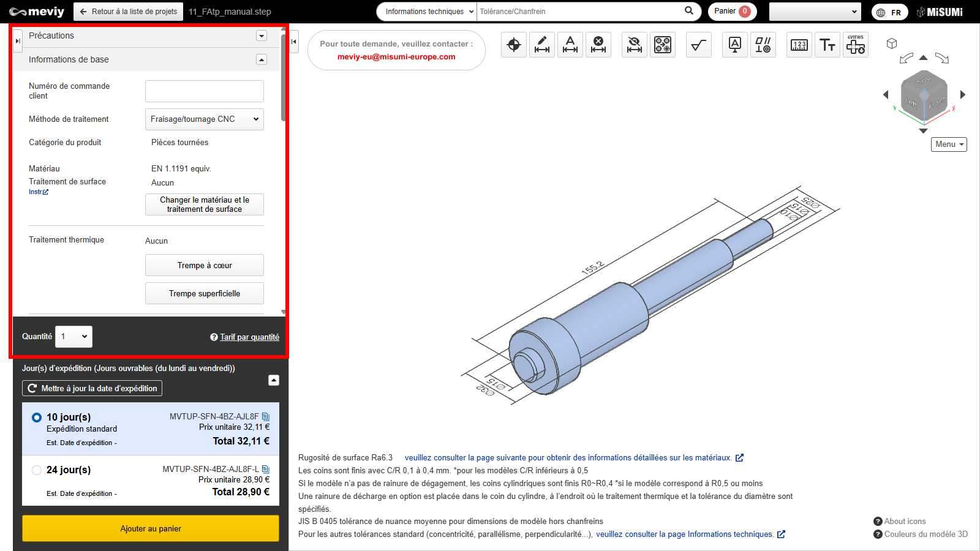The height and width of the screenshot is (551, 980).
Task: Click the 123 ruler unit icon
Action: [799, 45]
